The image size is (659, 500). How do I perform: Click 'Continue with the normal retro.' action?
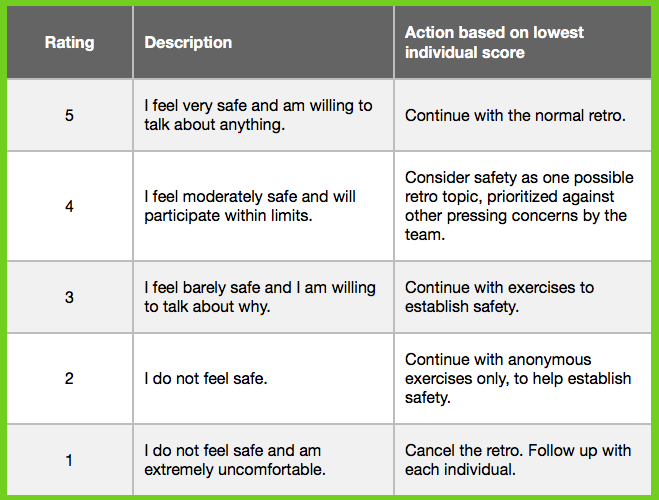click(x=523, y=115)
